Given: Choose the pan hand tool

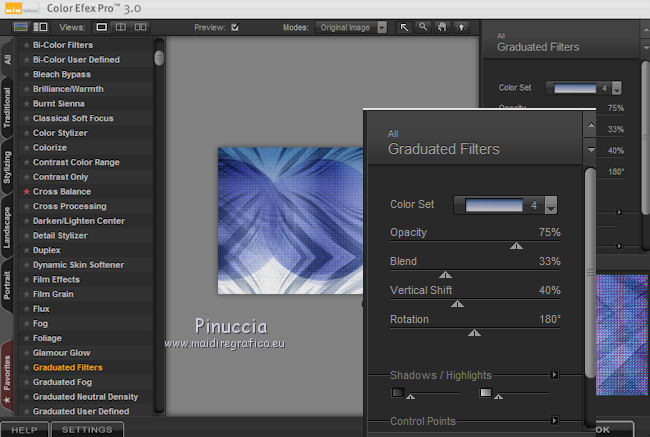Looking at the screenshot, I should [442, 27].
